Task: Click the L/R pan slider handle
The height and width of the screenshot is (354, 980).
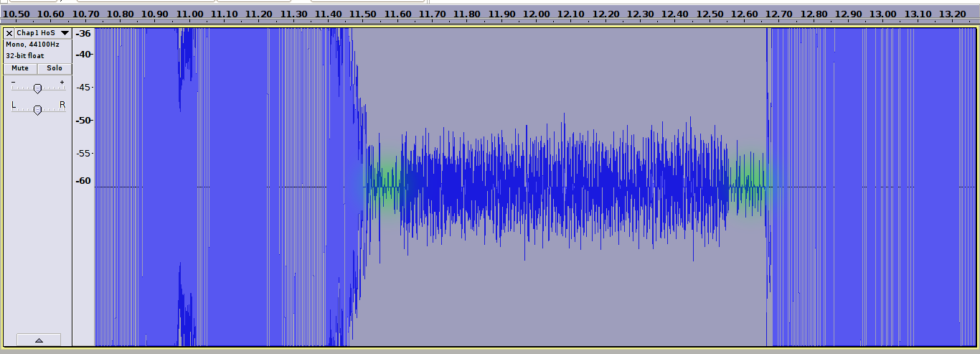Action: (x=37, y=109)
